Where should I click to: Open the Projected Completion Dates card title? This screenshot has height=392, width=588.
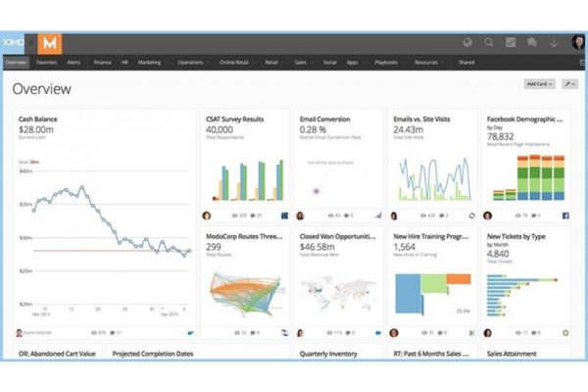[153, 354]
